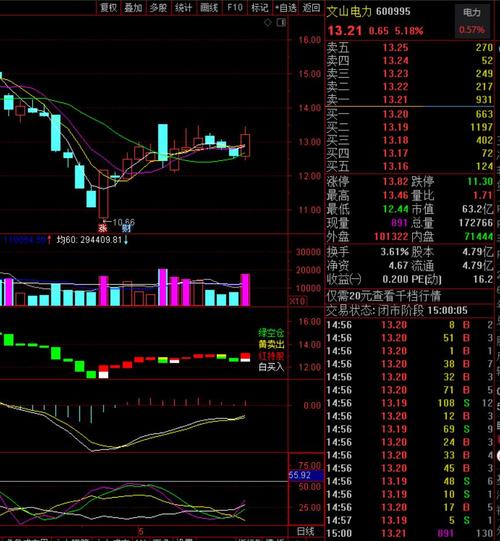Click the 跌停 11.30 limit-down value
The width and height of the screenshot is (500, 541).
(x=480, y=182)
